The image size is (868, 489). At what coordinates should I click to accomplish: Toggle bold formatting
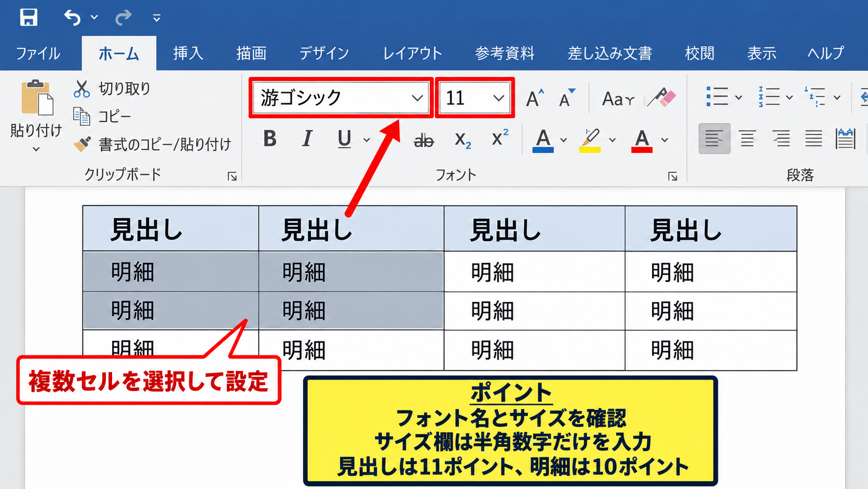[x=270, y=139]
